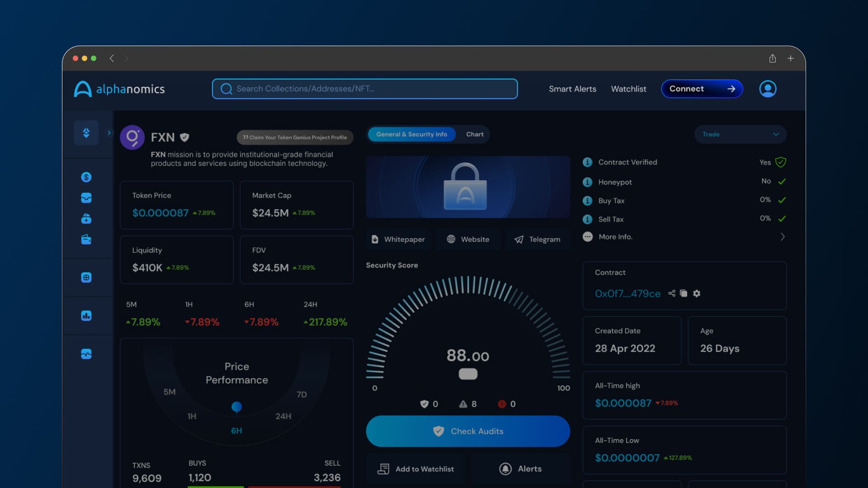Click Contract Verified info icon
The image size is (868, 488).
coord(587,162)
